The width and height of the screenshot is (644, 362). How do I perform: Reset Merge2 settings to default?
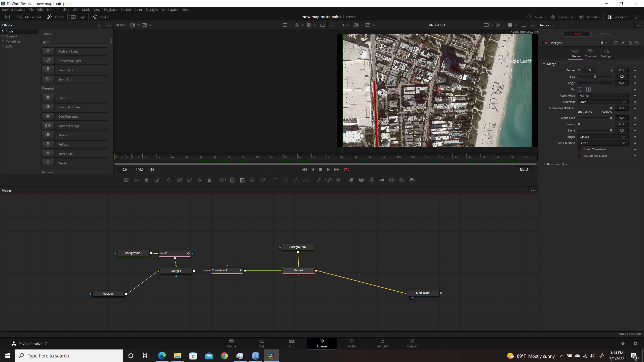(637, 43)
